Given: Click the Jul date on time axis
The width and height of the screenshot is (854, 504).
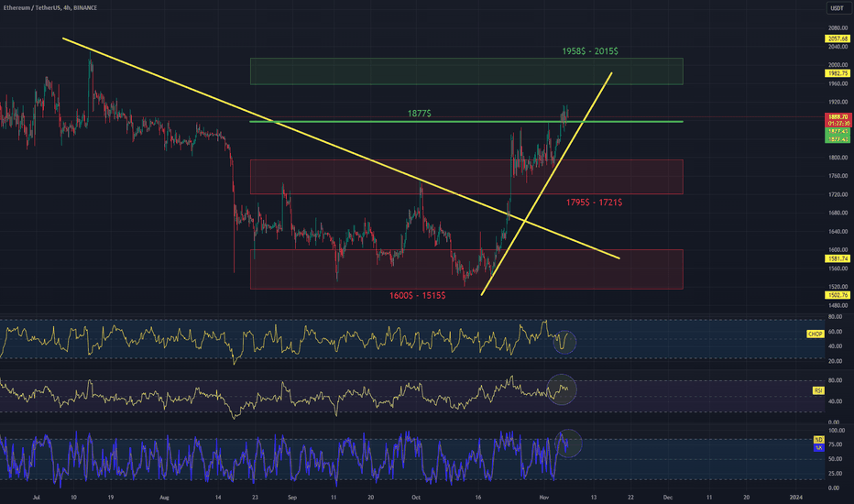Looking at the screenshot, I should click(37, 497).
